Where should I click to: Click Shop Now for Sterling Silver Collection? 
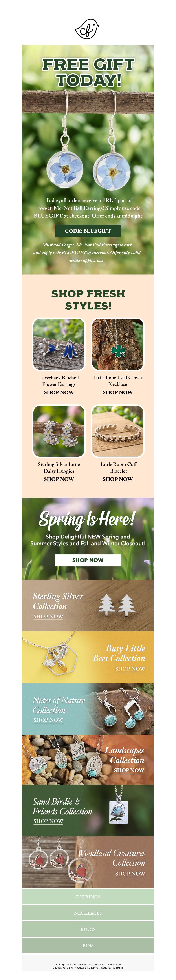48,616
